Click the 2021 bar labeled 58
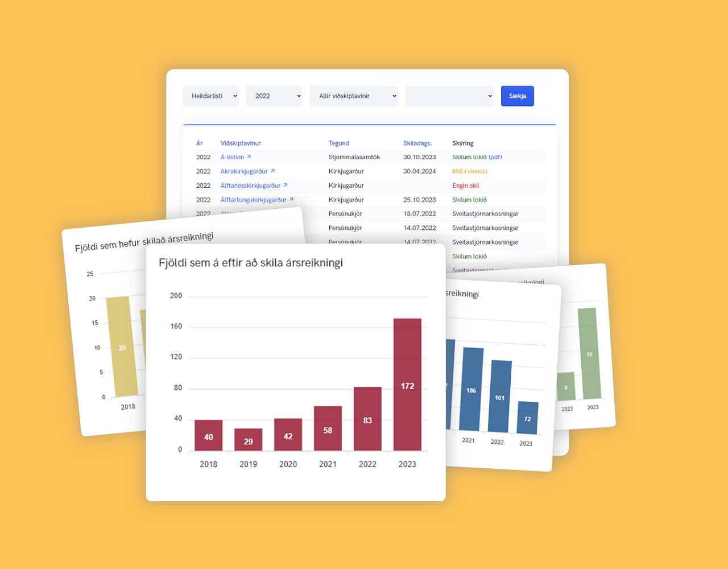728x569 pixels. click(x=328, y=428)
